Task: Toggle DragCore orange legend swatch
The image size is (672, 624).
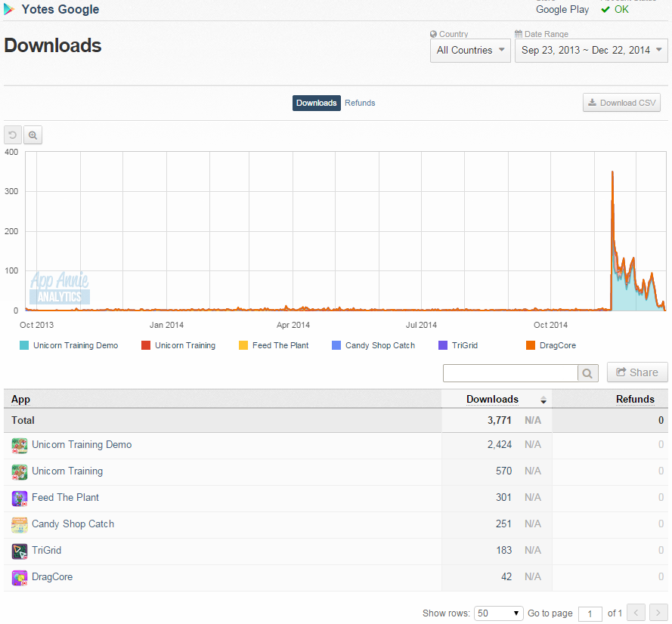Action: pos(530,345)
